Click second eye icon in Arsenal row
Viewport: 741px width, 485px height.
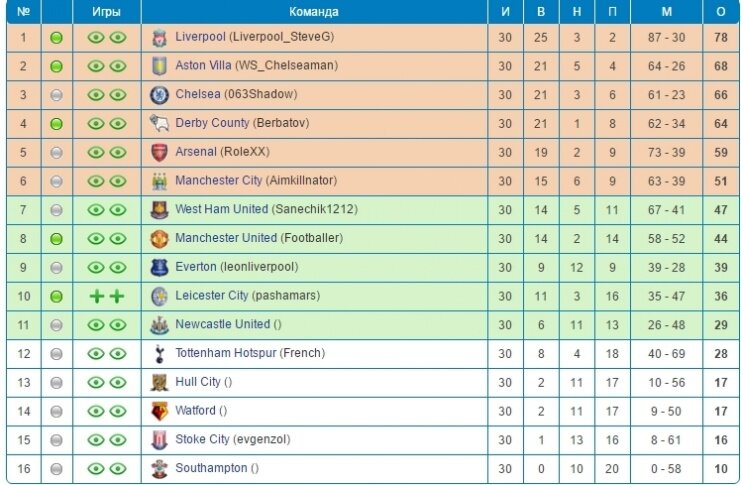pyautogui.click(x=118, y=152)
